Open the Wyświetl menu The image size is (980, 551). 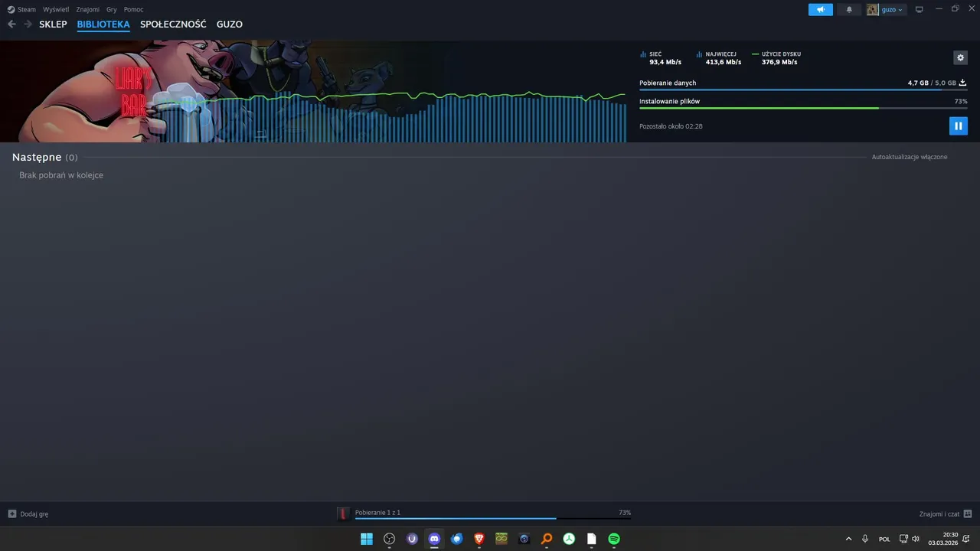coord(56,9)
